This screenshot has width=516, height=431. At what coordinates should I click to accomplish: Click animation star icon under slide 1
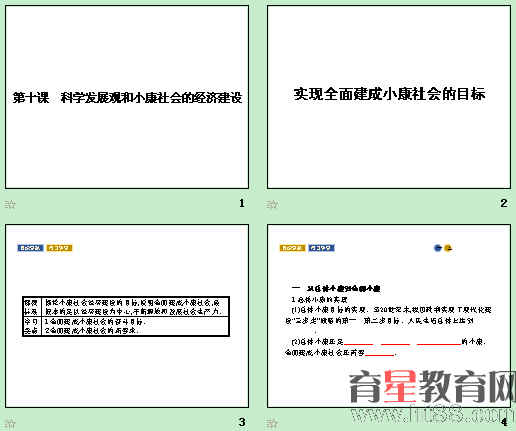point(10,204)
